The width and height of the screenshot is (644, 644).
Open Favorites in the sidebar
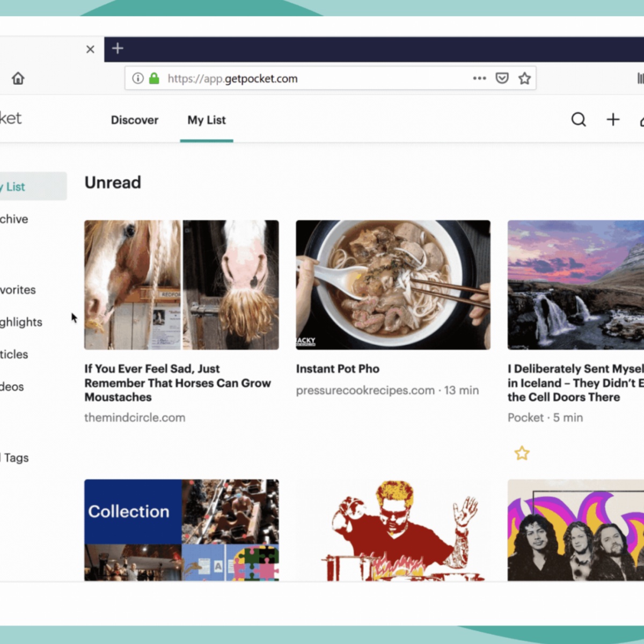point(18,290)
